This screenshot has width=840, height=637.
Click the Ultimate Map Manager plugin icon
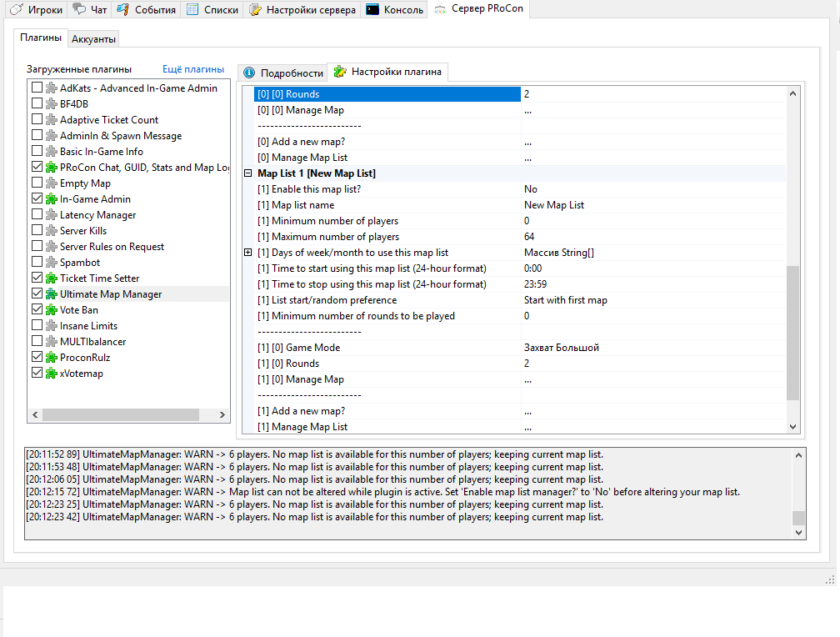point(51,294)
